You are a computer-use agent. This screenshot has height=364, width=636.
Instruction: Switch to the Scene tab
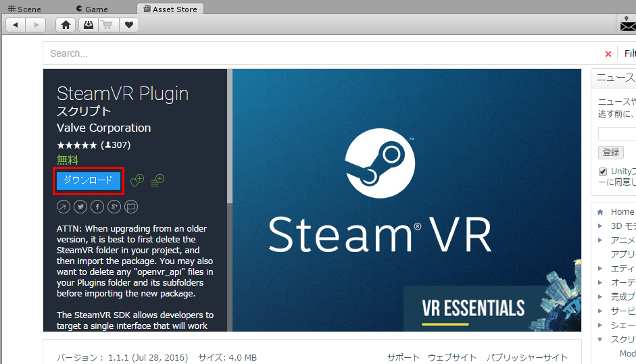tap(24, 9)
